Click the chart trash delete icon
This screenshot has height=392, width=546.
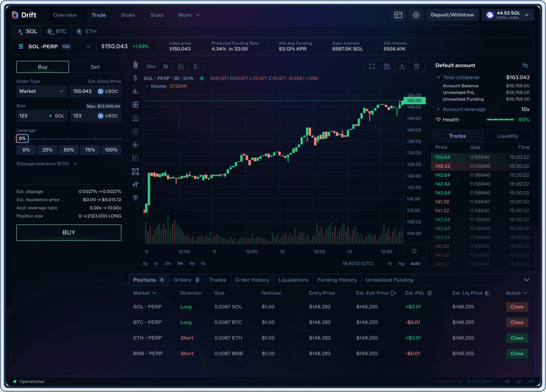tap(417, 66)
